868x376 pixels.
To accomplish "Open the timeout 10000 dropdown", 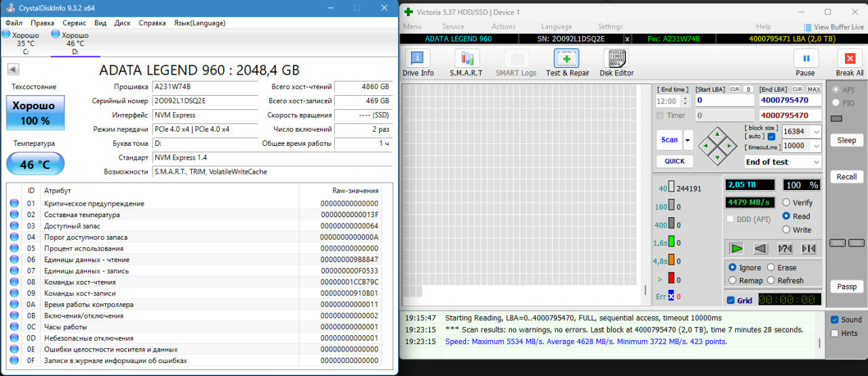I will [x=816, y=146].
